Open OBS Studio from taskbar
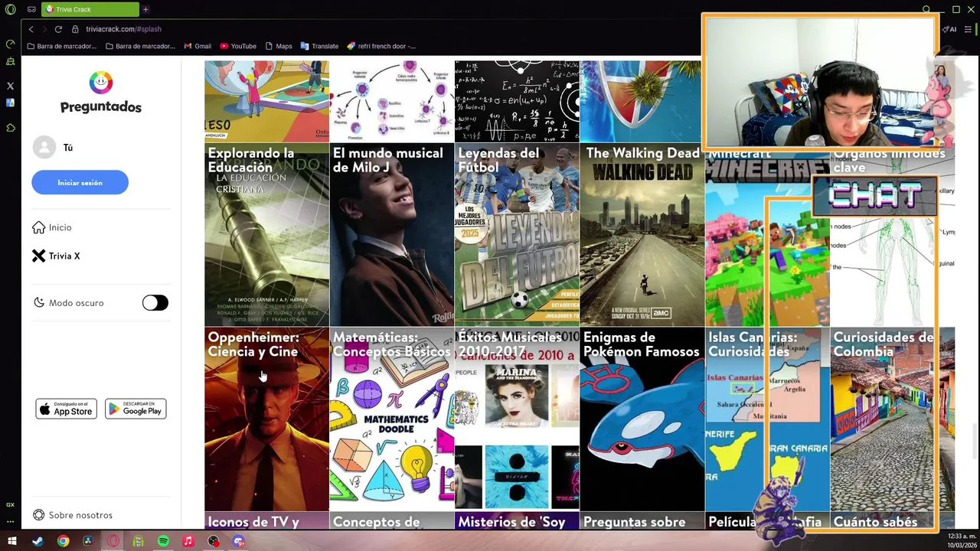 tap(214, 541)
